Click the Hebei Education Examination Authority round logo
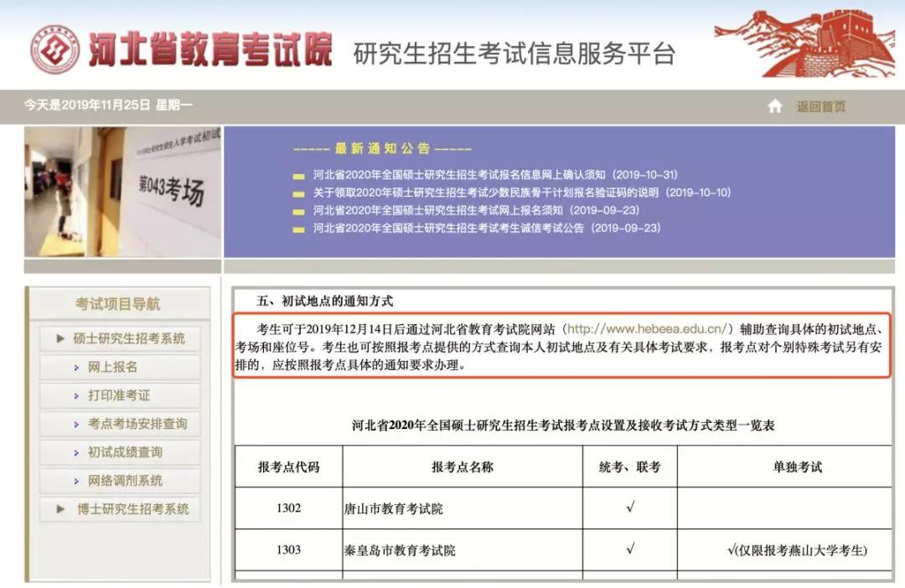905x588 pixels. click(54, 49)
